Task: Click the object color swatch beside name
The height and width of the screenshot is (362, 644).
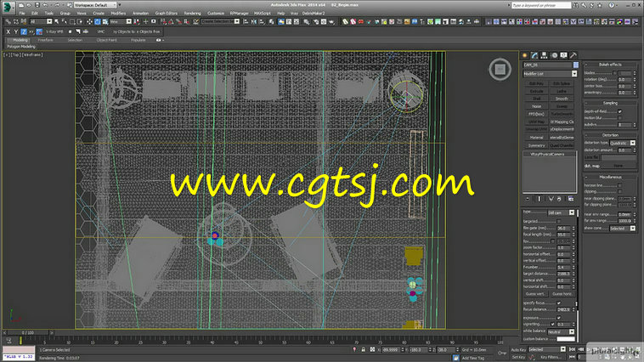Action: click(x=576, y=65)
